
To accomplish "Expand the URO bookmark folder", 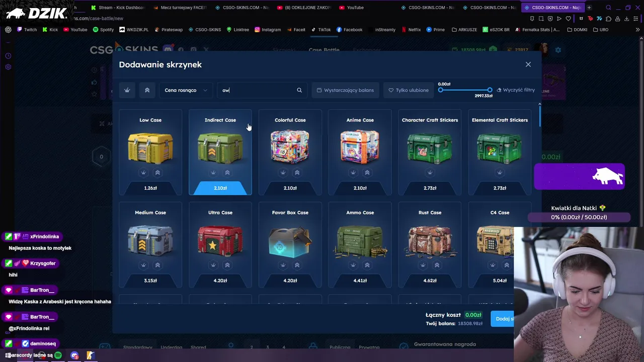I will [x=601, y=30].
